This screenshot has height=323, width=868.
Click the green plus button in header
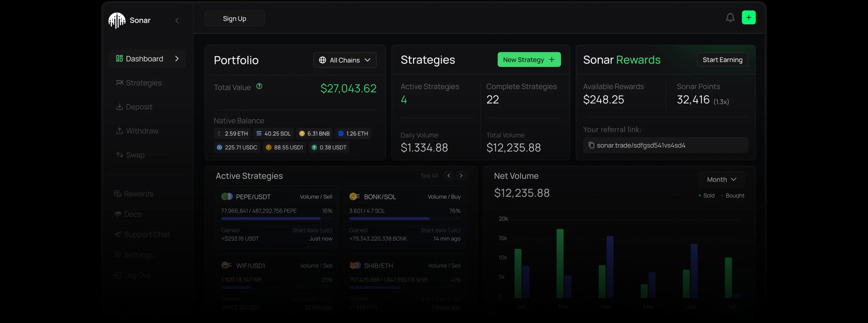749,17
